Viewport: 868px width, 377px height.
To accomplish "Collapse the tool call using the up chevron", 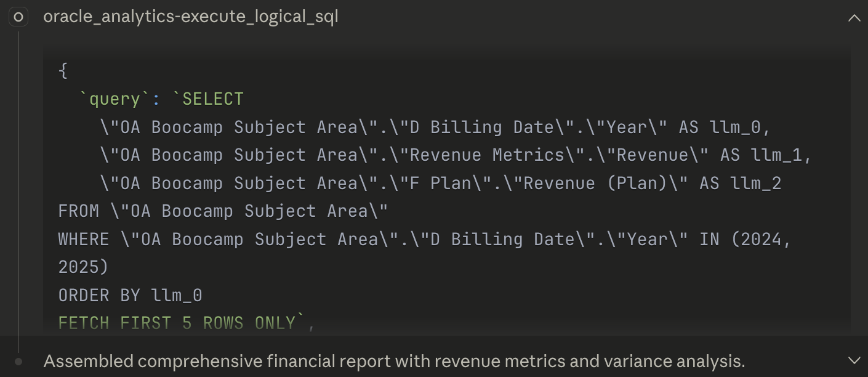I will (854, 18).
